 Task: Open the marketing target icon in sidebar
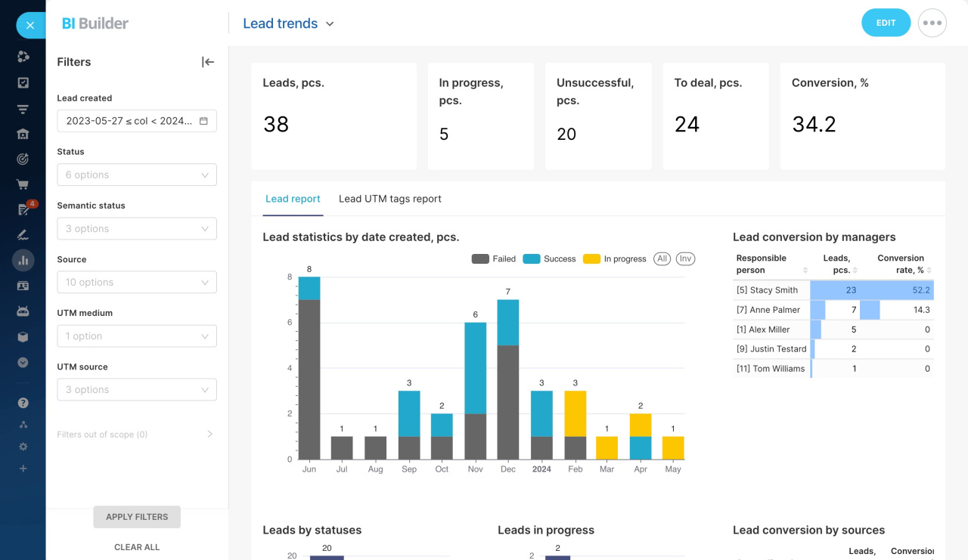click(x=23, y=159)
